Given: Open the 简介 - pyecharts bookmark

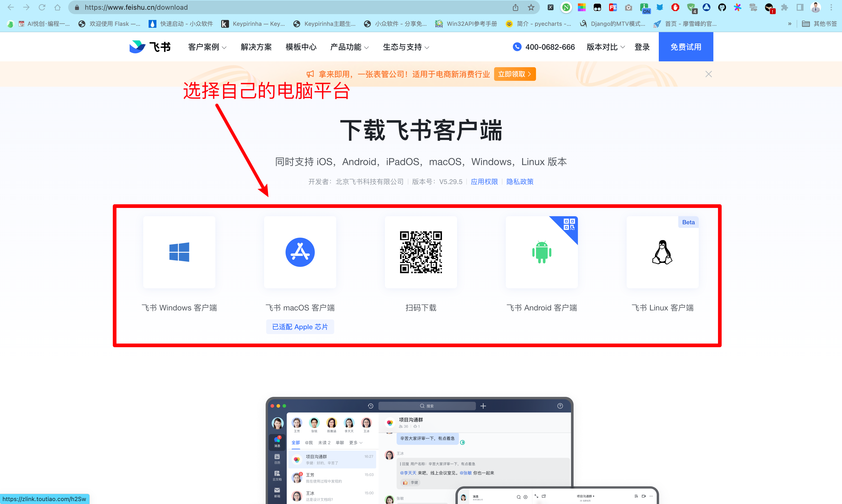Looking at the screenshot, I should tap(538, 23).
